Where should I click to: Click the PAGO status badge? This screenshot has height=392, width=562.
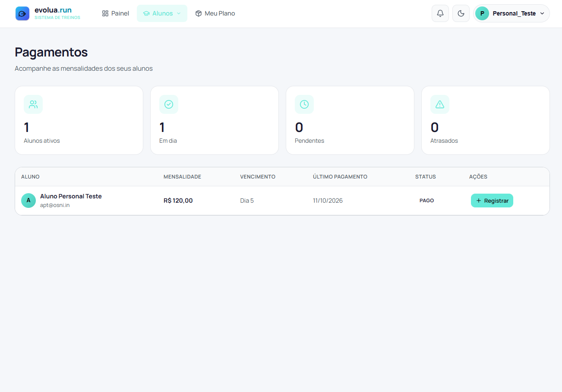pyautogui.click(x=427, y=201)
